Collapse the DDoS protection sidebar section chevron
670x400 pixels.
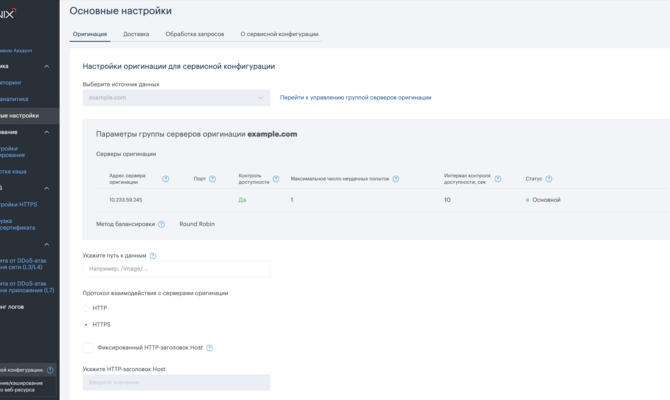(46, 244)
